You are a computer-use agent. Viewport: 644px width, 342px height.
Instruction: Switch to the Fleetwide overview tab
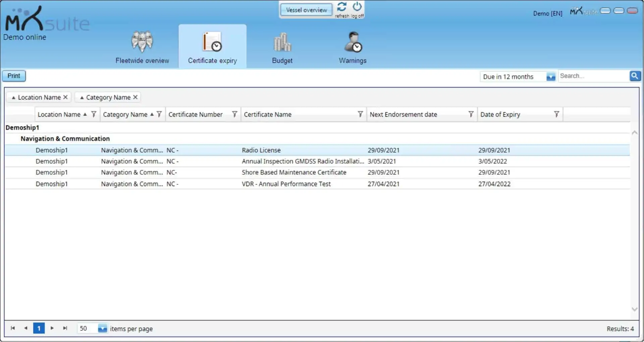pos(142,47)
